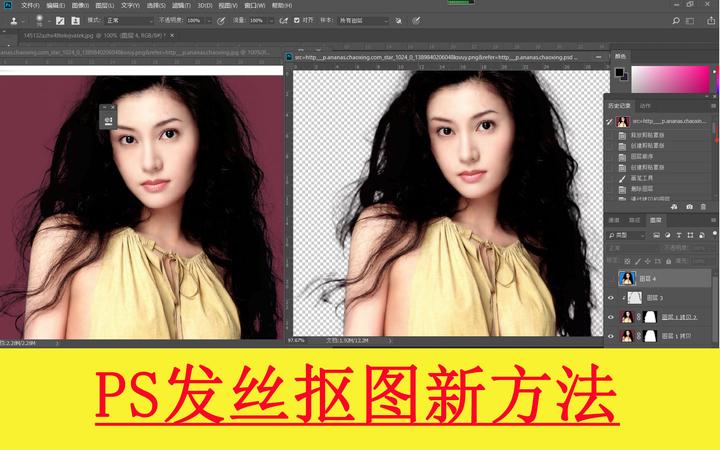Toggle ignore adjustment layers icon

(x=399, y=21)
